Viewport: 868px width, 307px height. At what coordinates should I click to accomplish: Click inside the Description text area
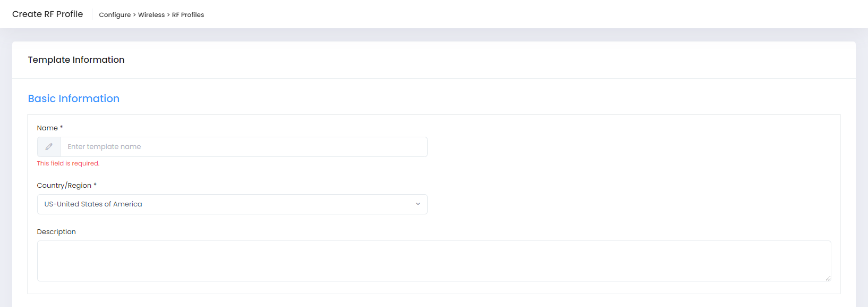coord(433,261)
